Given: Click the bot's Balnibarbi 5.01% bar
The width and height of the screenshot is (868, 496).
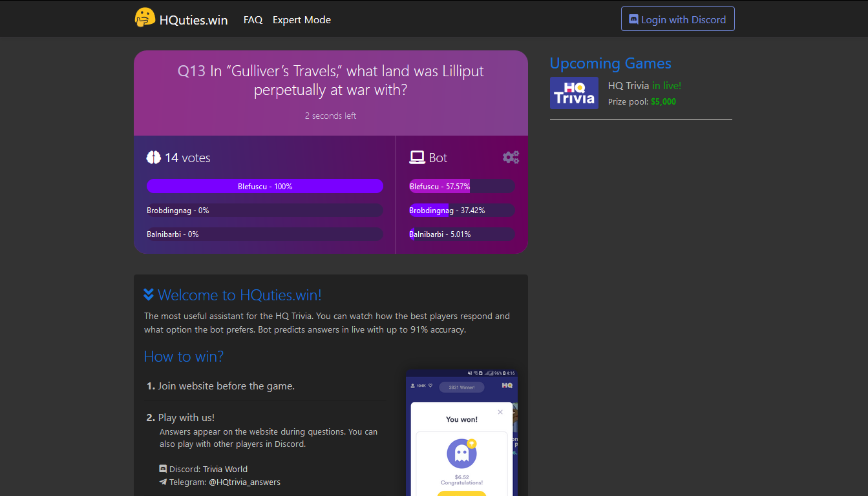Looking at the screenshot, I should click(462, 234).
